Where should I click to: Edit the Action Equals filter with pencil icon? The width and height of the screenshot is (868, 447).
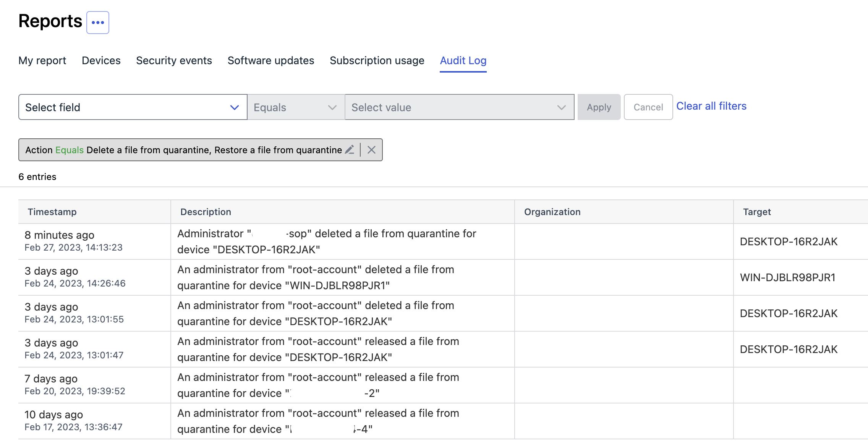[x=350, y=150]
